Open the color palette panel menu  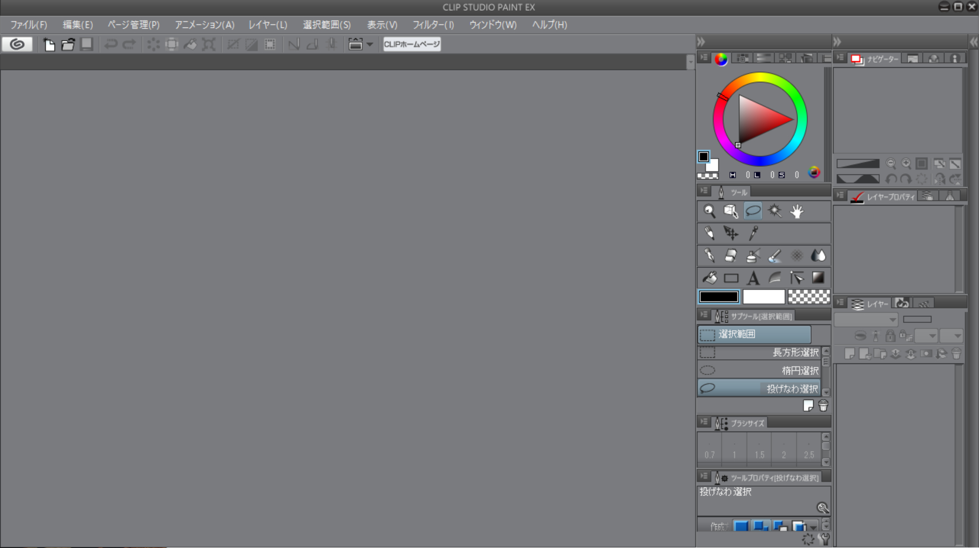[704, 58]
